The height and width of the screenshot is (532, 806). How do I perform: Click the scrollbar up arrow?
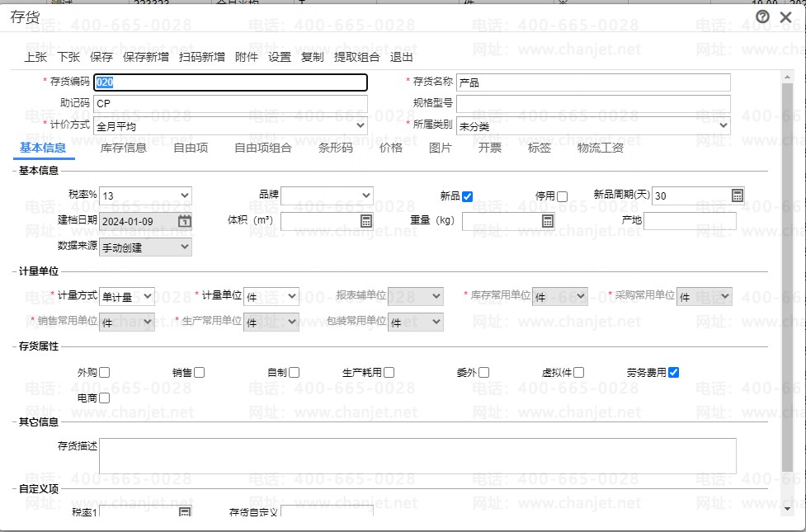(787, 77)
